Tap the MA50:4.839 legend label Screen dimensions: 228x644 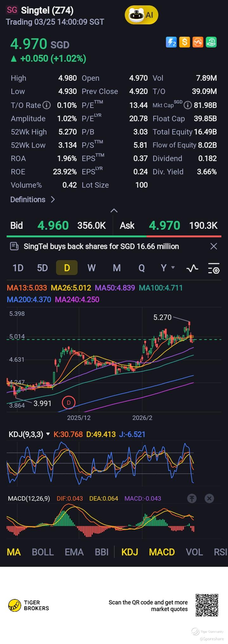[115, 288]
